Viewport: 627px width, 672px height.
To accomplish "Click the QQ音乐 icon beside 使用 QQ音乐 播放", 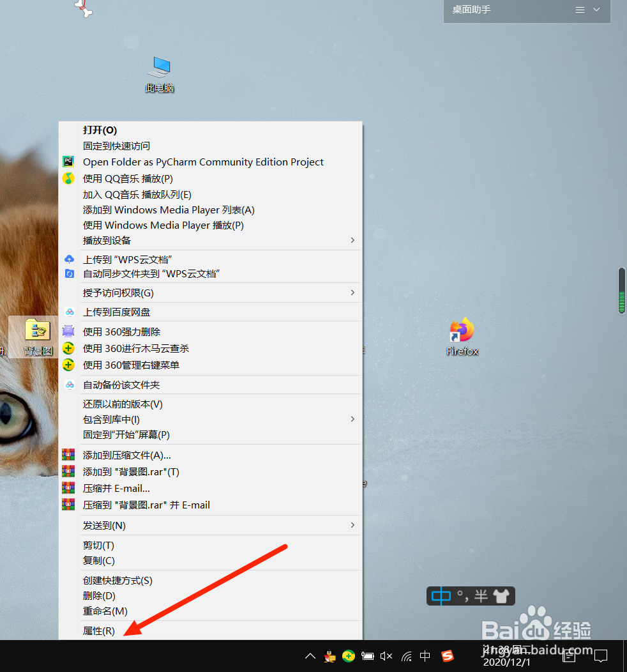I will click(x=68, y=178).
